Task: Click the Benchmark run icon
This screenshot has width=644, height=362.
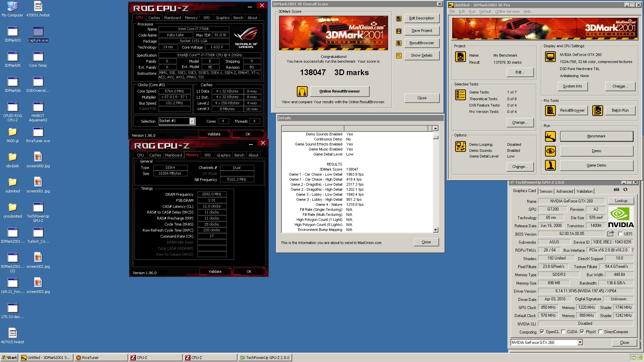Action: tap(550, 136)
